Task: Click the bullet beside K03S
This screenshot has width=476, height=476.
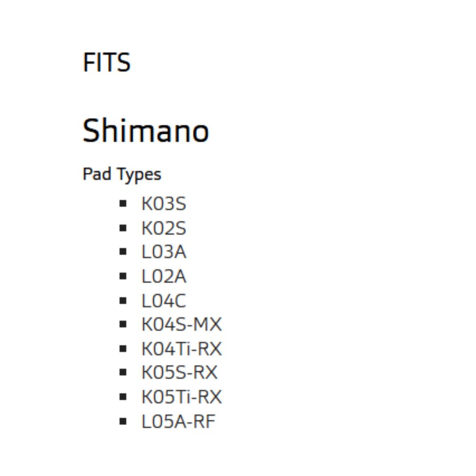Action: (123, 204)
